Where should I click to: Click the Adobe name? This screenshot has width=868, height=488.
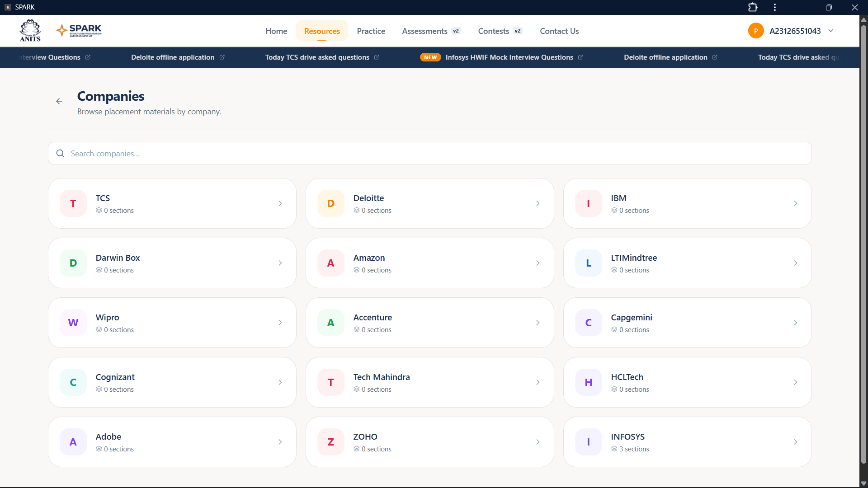point(108,436)
